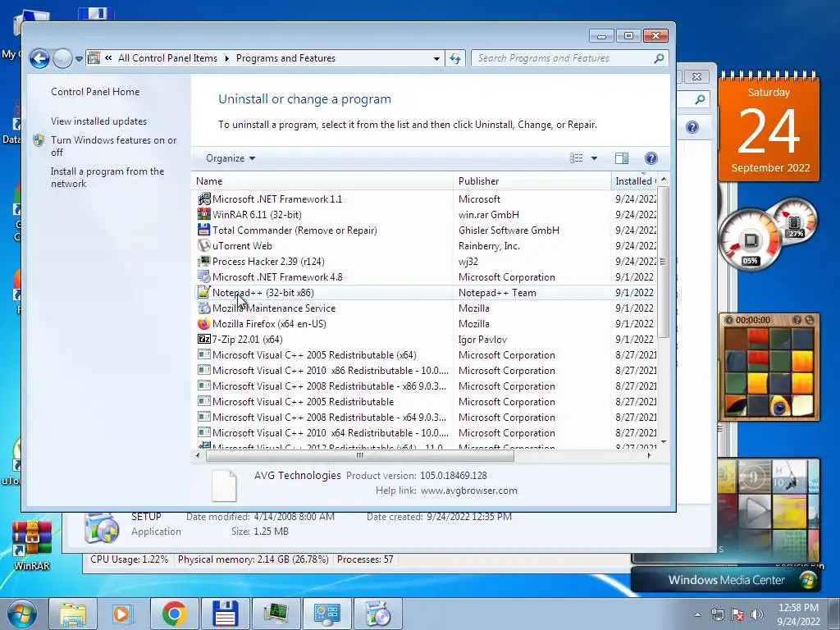Open Google Chrome from taskbar

(x=174, y=614)
